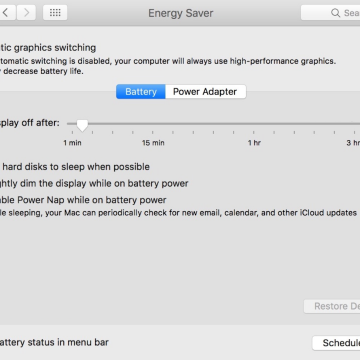Switch to the Power Adapter tab
360x360 pixels.
[205, 92]
